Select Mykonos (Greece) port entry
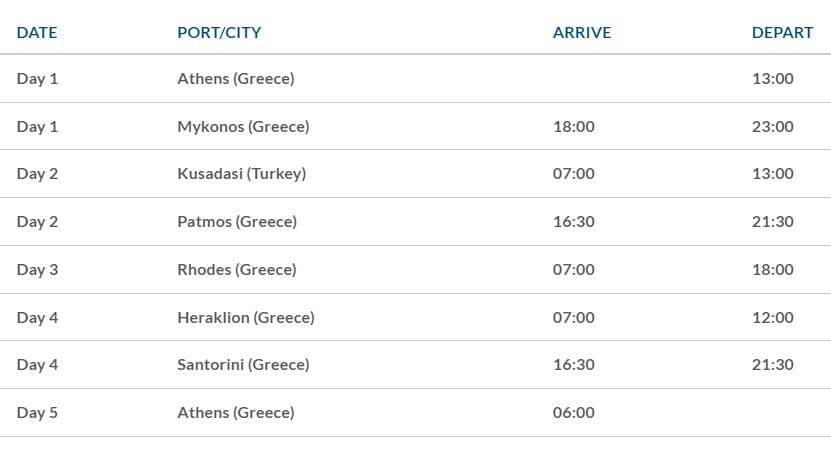This screenshot has height=452, width=831. pos(243,127)
